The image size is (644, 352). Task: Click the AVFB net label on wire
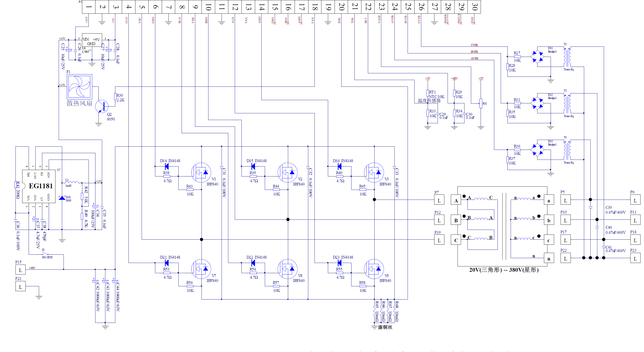coord(474,58)
